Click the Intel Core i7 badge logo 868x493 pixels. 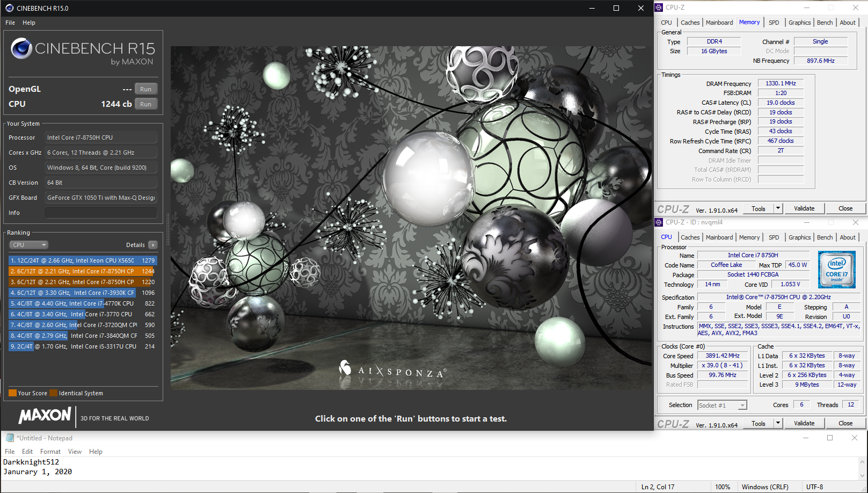(836, 270)
